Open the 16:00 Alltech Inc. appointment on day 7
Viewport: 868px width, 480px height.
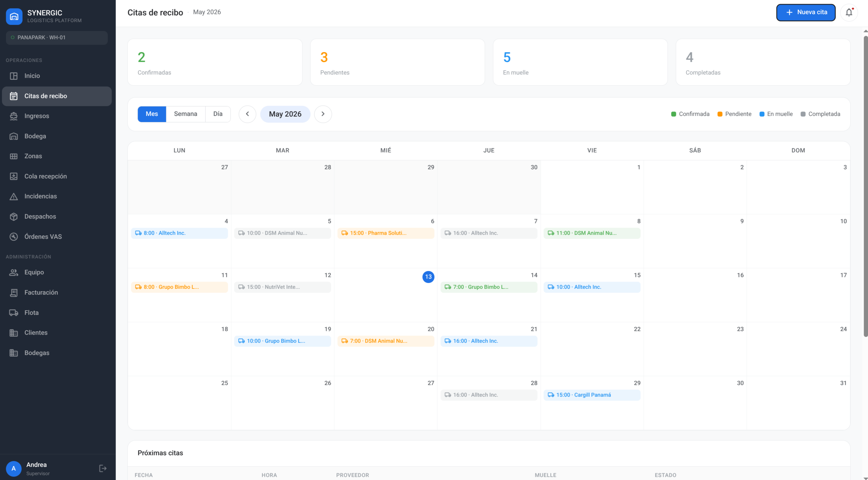coord(489,233)
